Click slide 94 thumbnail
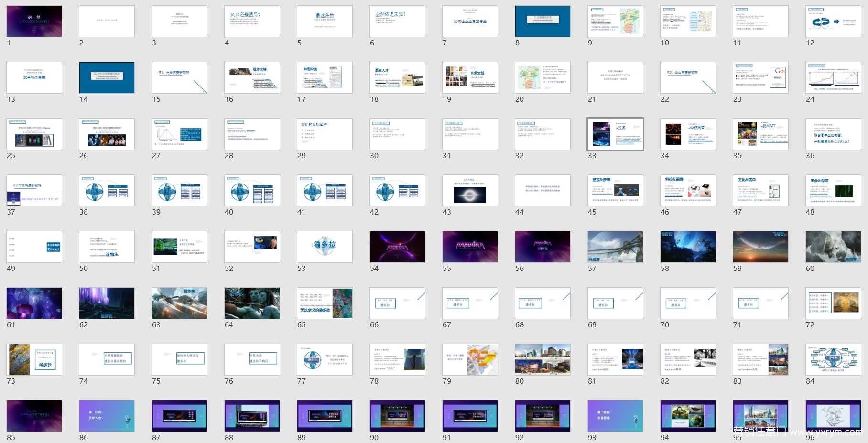The width and height of the screenshot is (868, 443). coord(688,416)
